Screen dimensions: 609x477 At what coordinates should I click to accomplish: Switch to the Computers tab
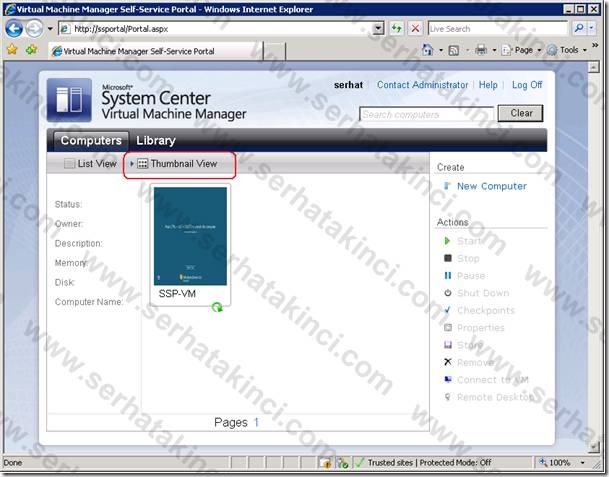click(91, 140)
